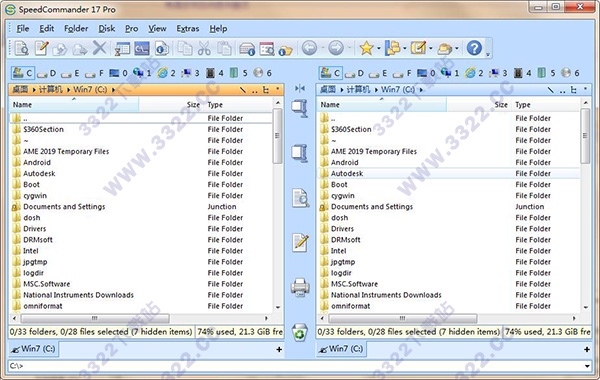Image resolution: width=600 pixels, height=380 pixels.
Task: Click the scissors Cut icon
Action: 204,49
